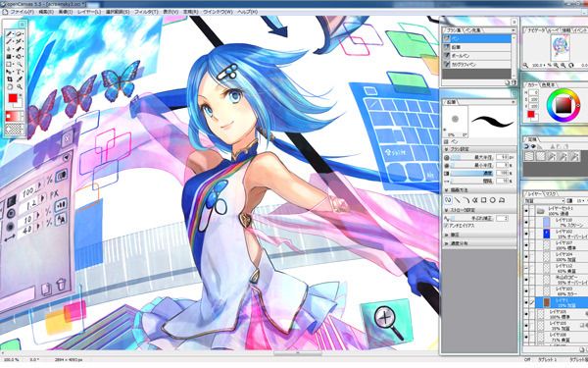Select the Eyedropper tool beside Crop
Screen dimensions: 588x368
tap(19, 79)
